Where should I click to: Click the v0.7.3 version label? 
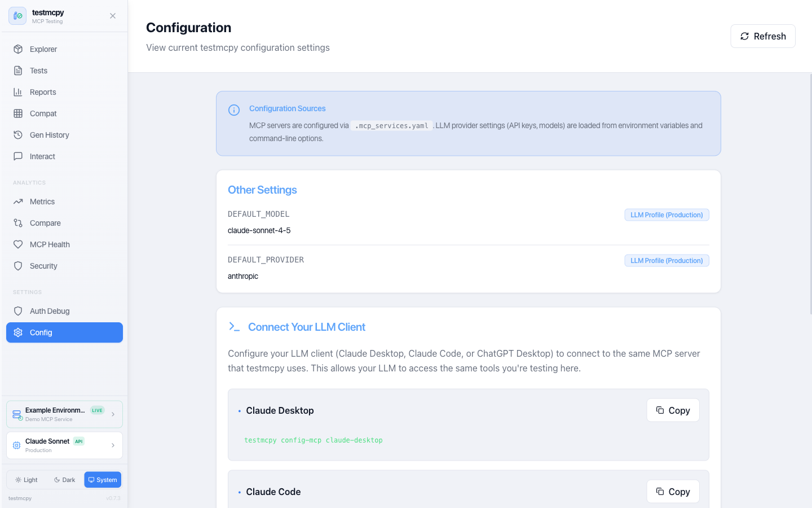pyautogui.click(x=113, y=498)
